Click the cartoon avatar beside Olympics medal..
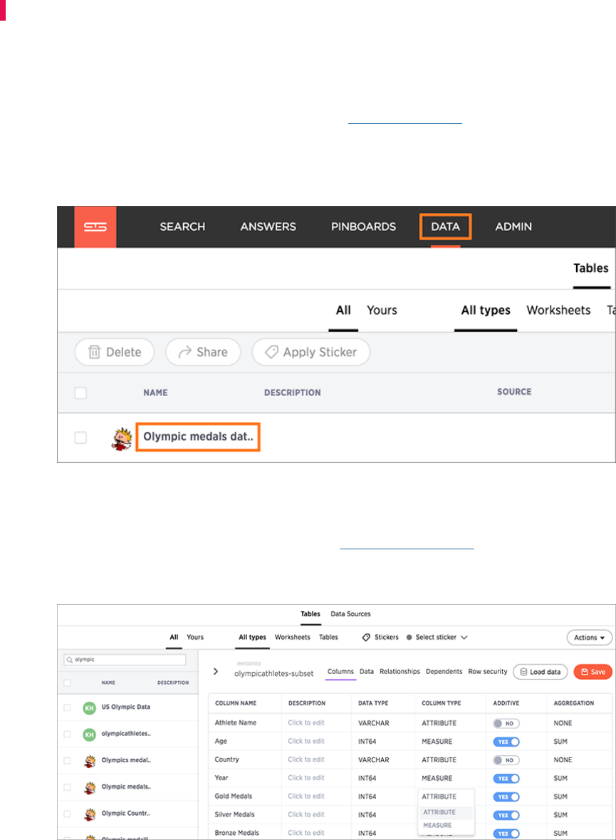 click(x=90, y=761)
